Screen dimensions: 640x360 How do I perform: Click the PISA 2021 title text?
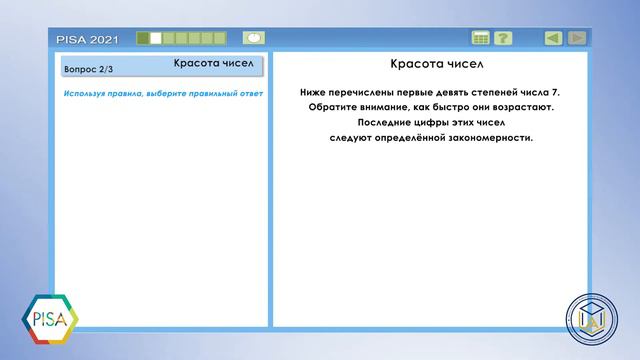tap(87, 40)
